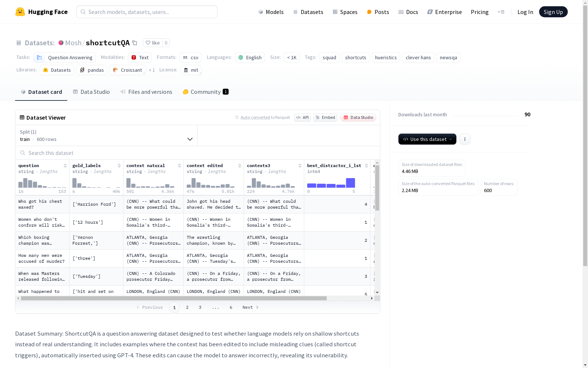The image size is (588, 368).
Task: Open the more navigation menu icon
Action: click(x=501, y=12)
